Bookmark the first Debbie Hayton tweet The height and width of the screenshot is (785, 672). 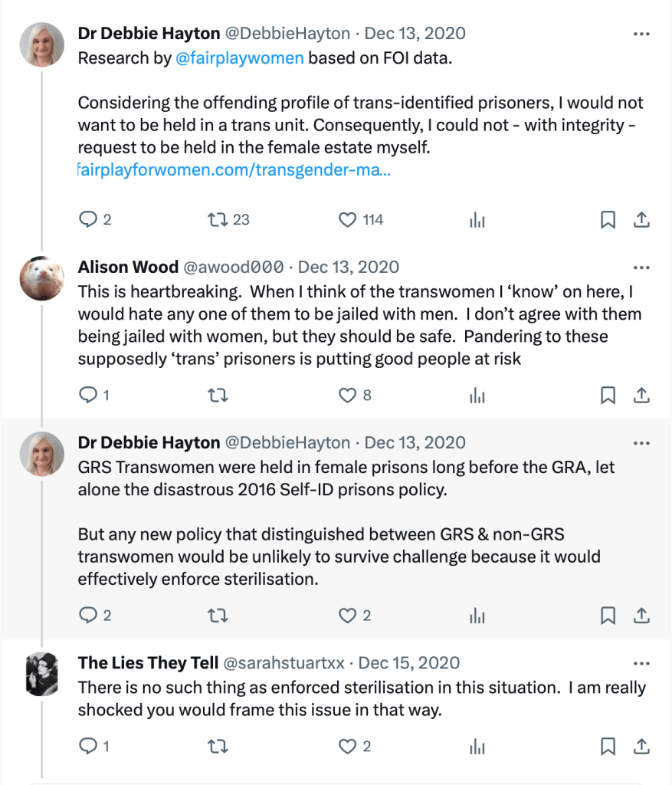point(608,220)
